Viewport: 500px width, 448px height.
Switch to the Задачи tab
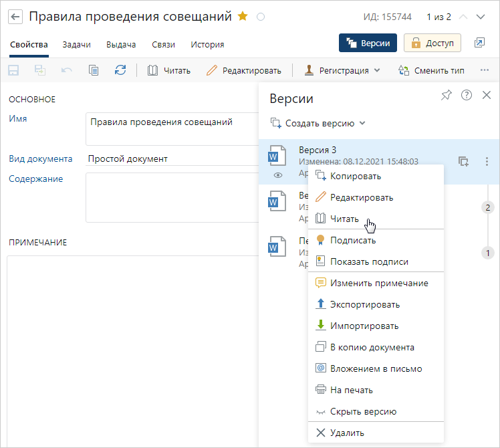76,45
